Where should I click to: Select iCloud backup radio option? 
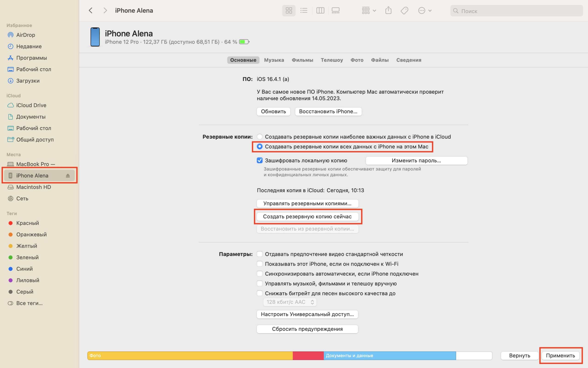coord(260,137)
